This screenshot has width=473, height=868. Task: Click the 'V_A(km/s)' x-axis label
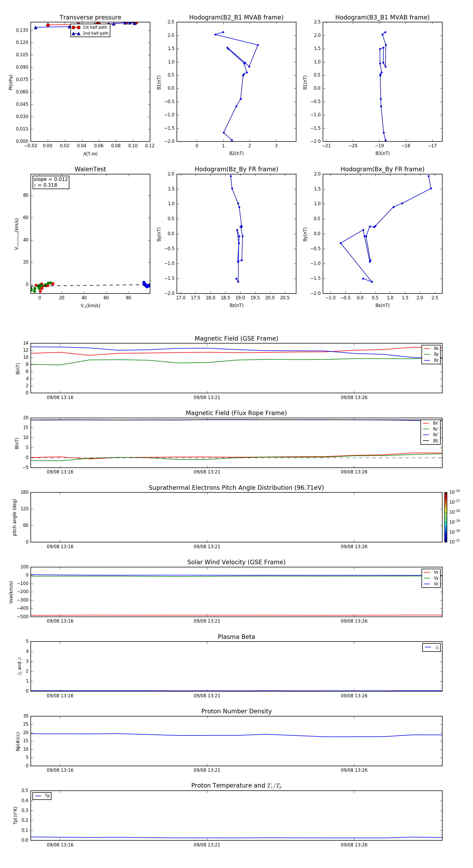coord(90,306)
